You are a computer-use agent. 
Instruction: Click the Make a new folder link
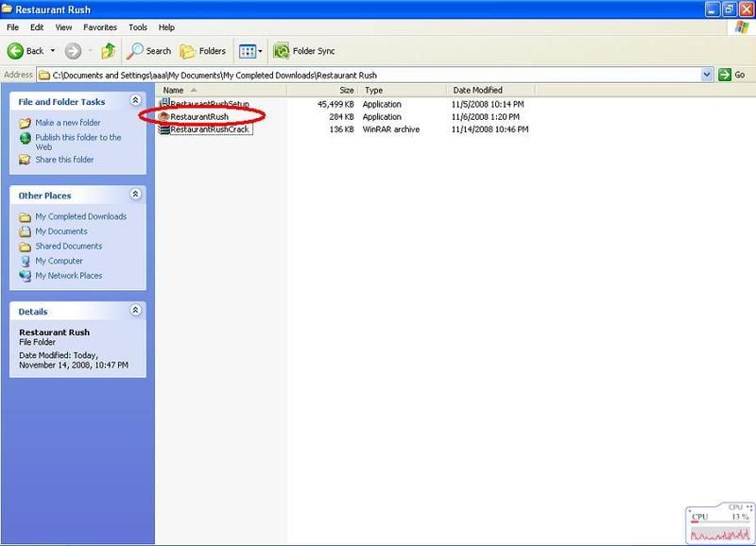[x=67, y=123]
